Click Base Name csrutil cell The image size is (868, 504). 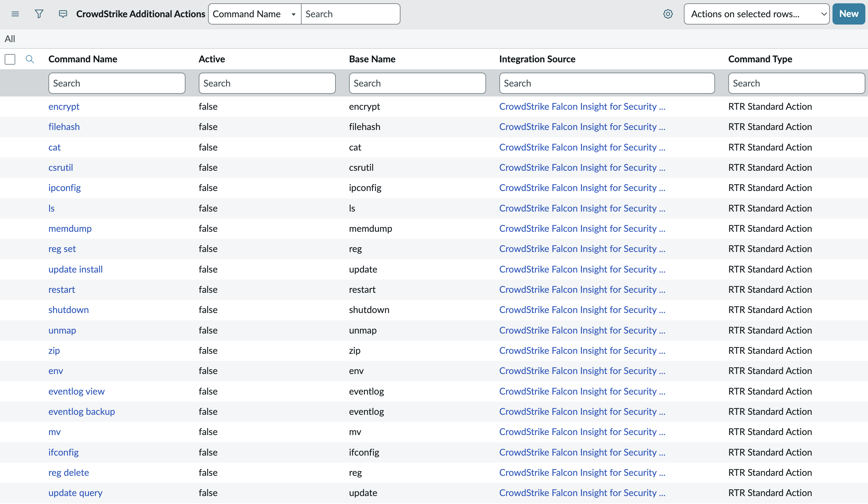pos(361,168)
